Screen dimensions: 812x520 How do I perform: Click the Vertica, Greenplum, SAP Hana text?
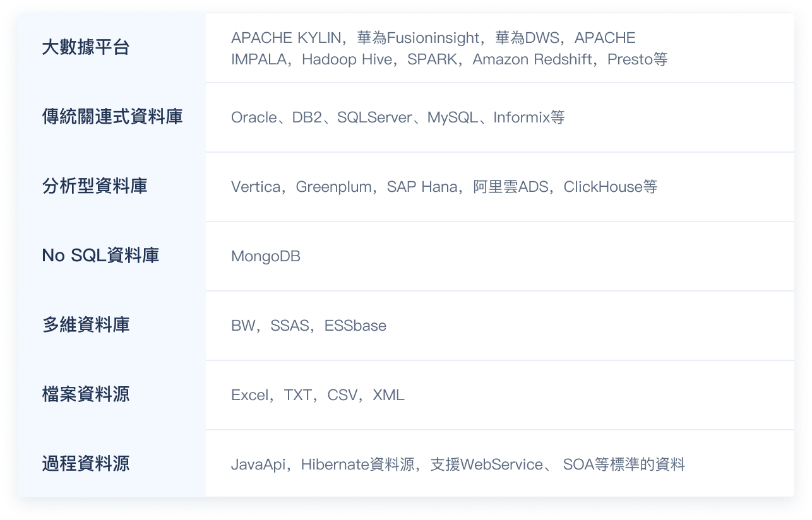pos(444,187)
